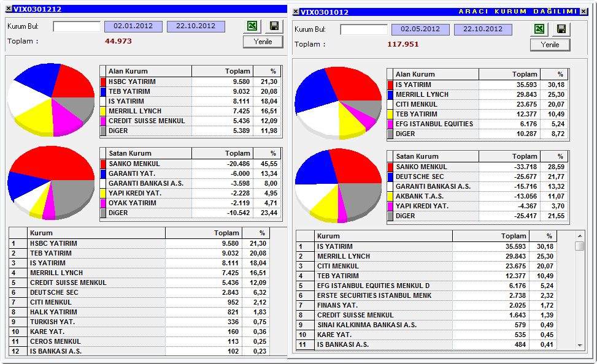Select magenta swatch beside EFG ISTANBUL EQUITIES
Viewport: 597px width, 364px height.
click(x=390, y=124)
